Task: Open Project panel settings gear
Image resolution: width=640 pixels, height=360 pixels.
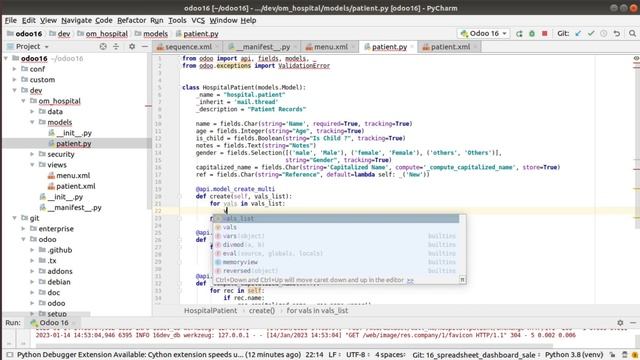Action: click(132, 47)
